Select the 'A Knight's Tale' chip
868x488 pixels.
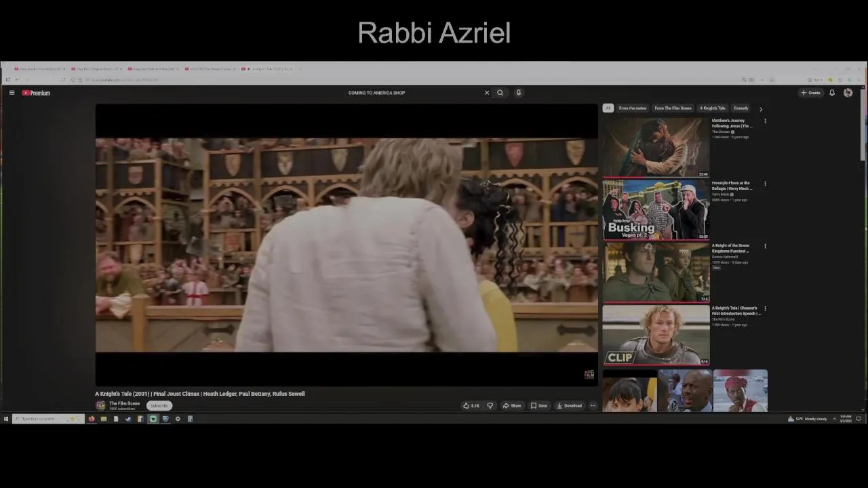(x=713, y=108)
